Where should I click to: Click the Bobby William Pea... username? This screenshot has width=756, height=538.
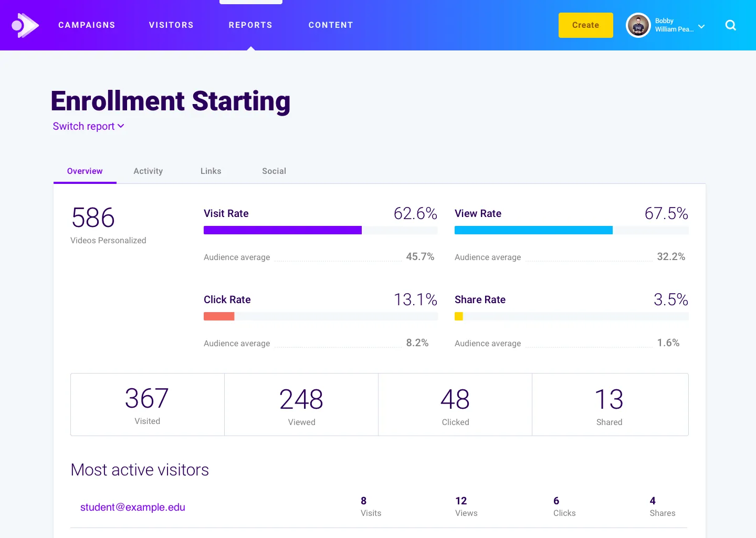(674, 25)
